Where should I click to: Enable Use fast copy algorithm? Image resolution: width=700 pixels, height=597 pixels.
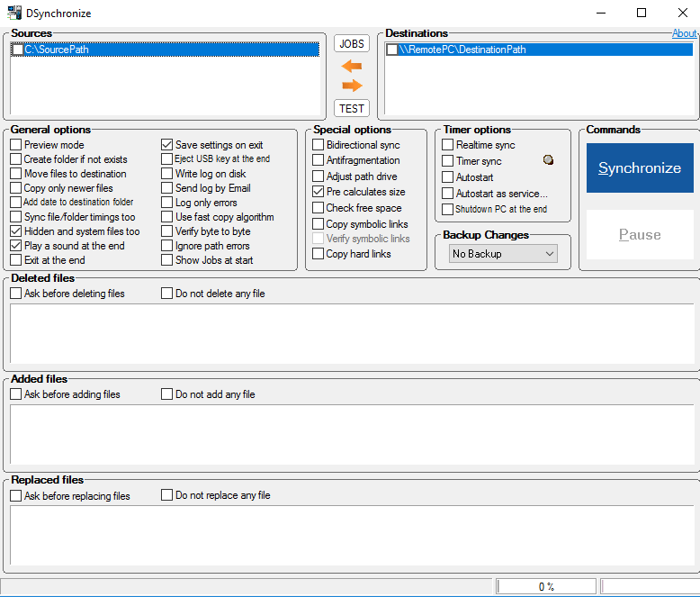tap(166, 217)
